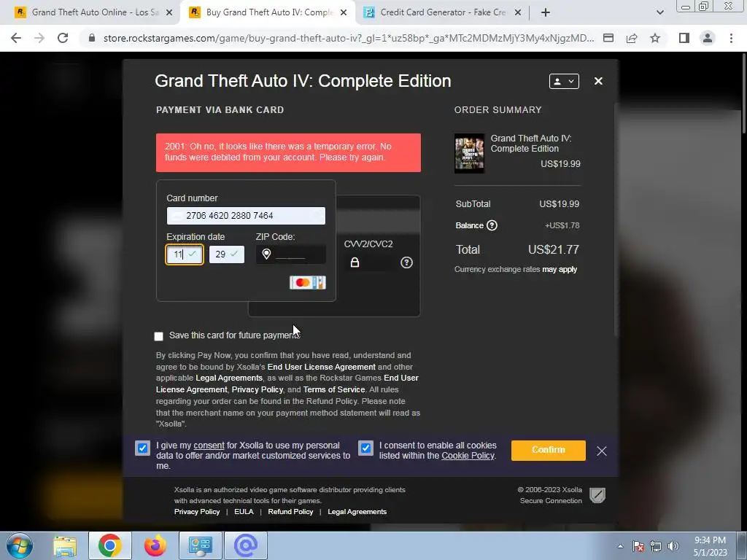Open Xsolla End User License Agreement link
This screenshot has width=747, height=560.
click(322, 367)
